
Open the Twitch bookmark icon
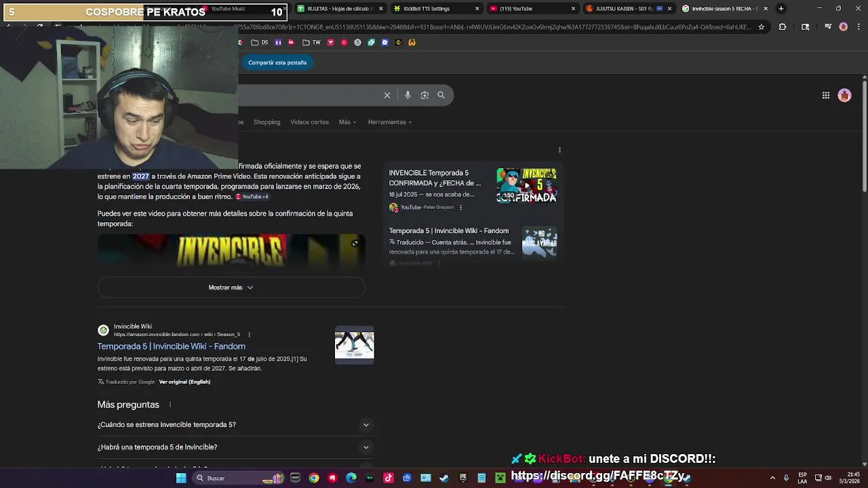tap(278, 42)
